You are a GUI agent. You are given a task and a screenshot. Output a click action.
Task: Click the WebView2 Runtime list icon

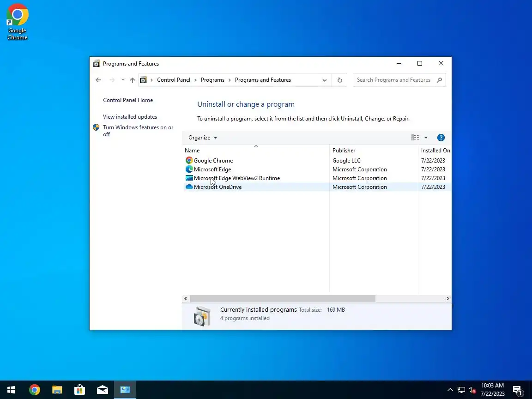click(x=189, y=178)
